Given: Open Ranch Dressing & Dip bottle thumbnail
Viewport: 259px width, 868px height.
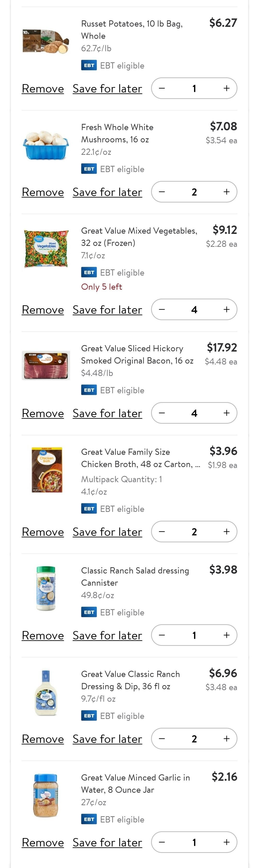Looking at the screenshot, I should [46, 692].
